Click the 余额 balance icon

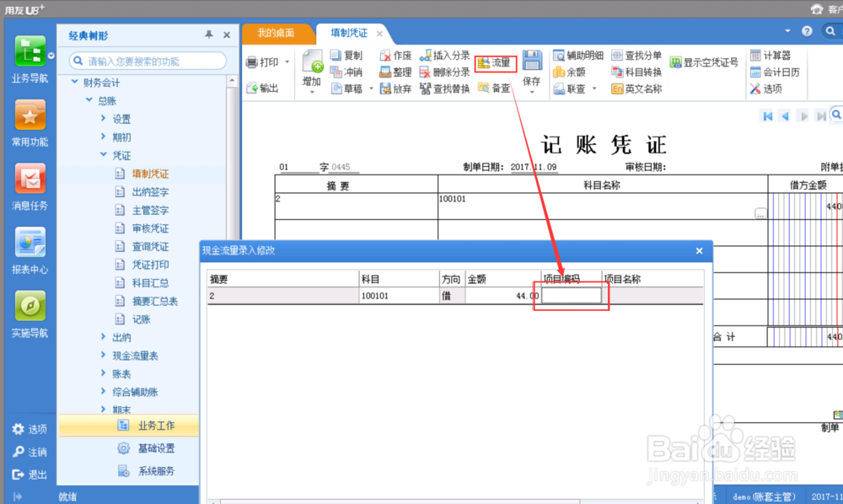click(x=573, y=72)
